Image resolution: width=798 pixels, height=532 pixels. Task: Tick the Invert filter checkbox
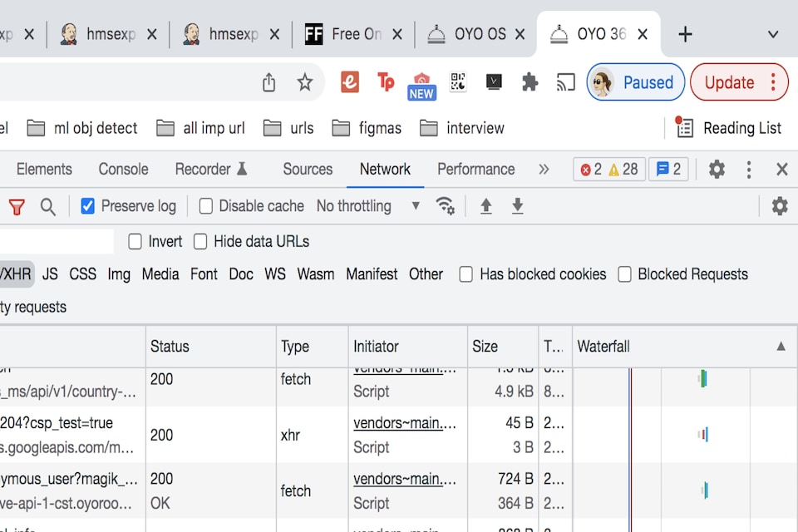point(135,242)
